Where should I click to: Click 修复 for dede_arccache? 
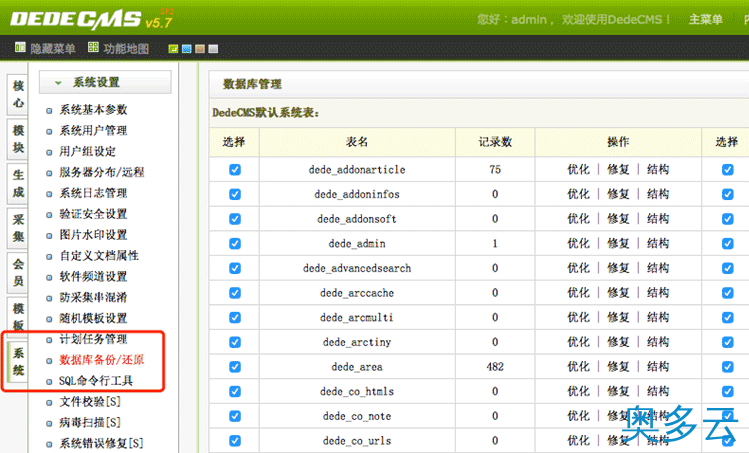pos(618,292)
